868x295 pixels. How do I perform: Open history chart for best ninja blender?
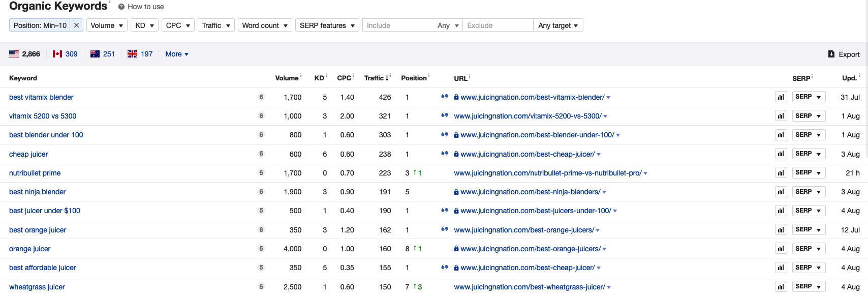pos(781,192)
